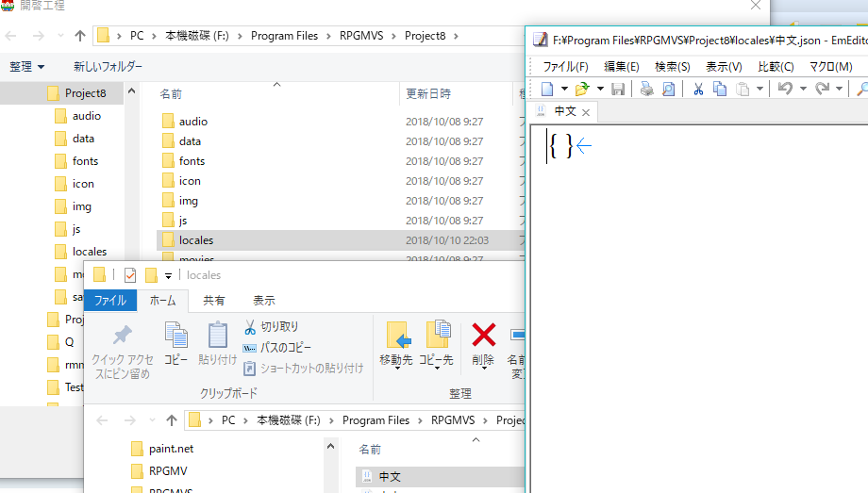
Task: Click the Print Preview icon in EmEditor
Action: [x=669, y=89]
